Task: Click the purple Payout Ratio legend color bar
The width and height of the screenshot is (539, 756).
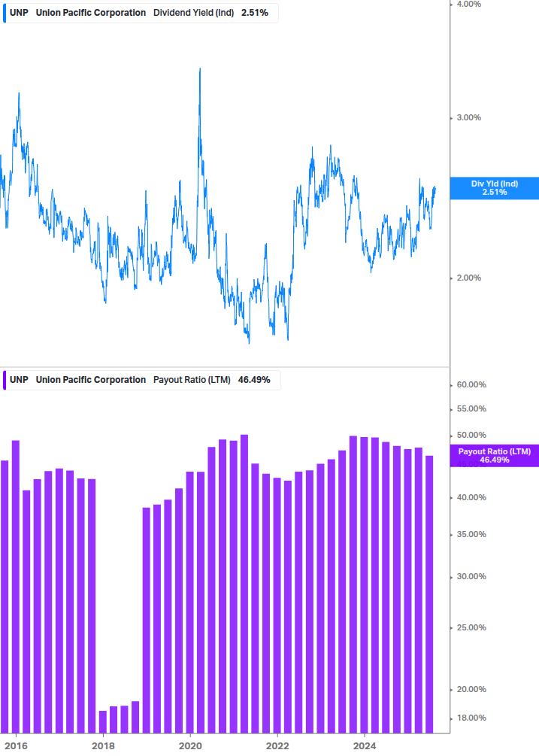Action: [x=5, y=380]
